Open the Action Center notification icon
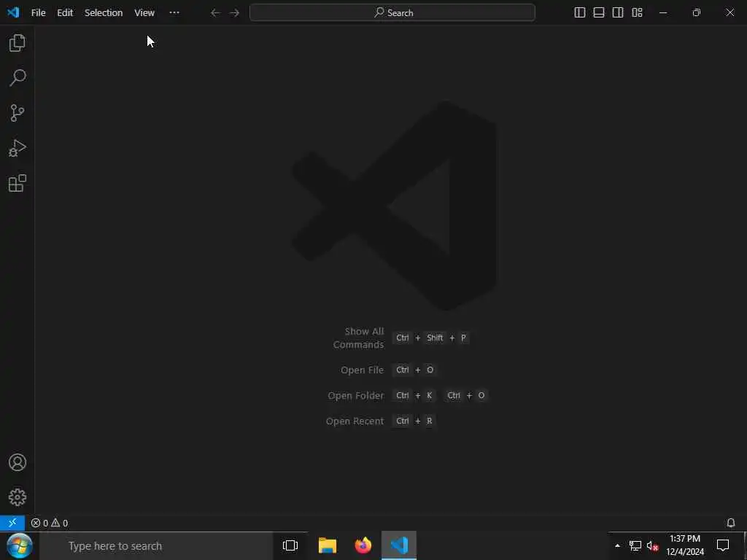Viewport: 747px width, 560px height. click(723, 545)
